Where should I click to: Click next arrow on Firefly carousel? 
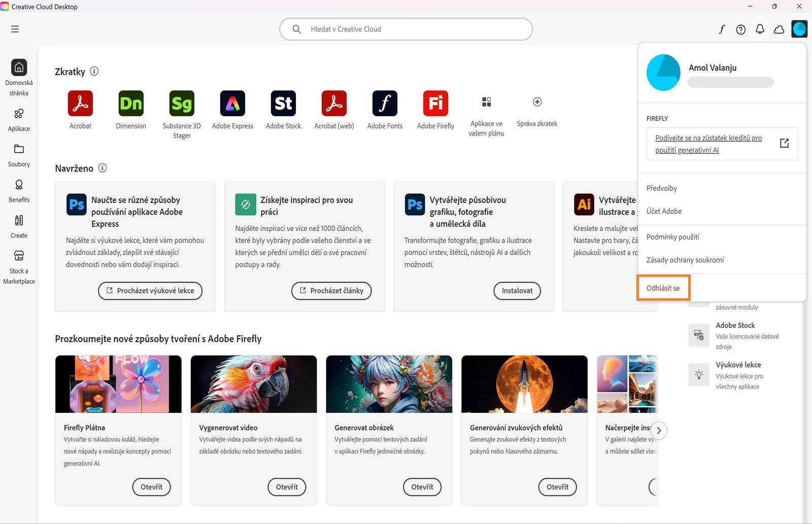click(659, 431)
